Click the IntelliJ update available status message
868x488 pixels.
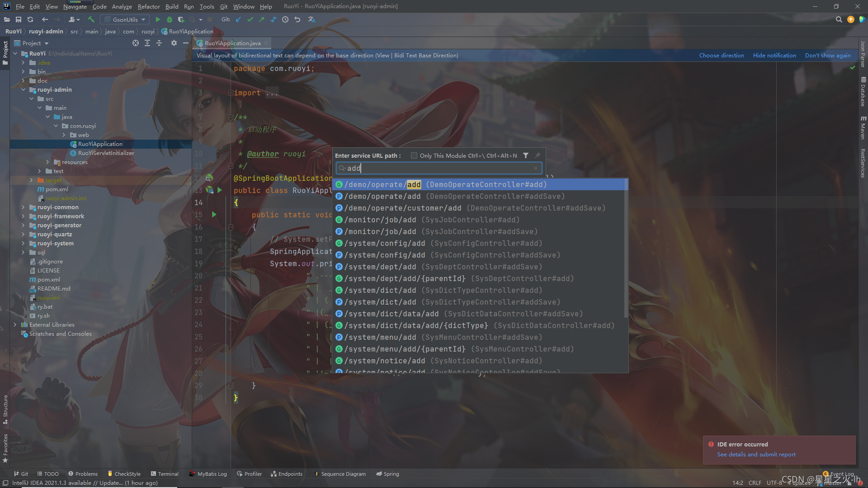(x=85, y=483)
